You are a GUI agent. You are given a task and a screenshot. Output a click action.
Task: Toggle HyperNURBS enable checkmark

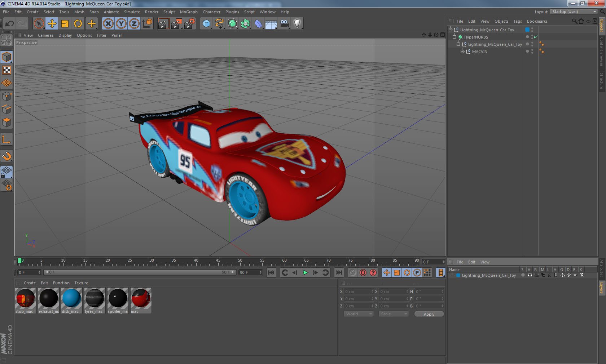coord(536,37)
